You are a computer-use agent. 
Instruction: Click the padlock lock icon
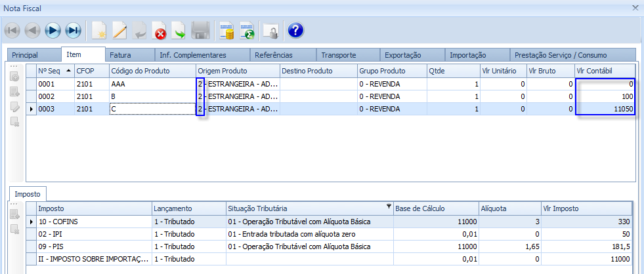(x=270, y=30)
